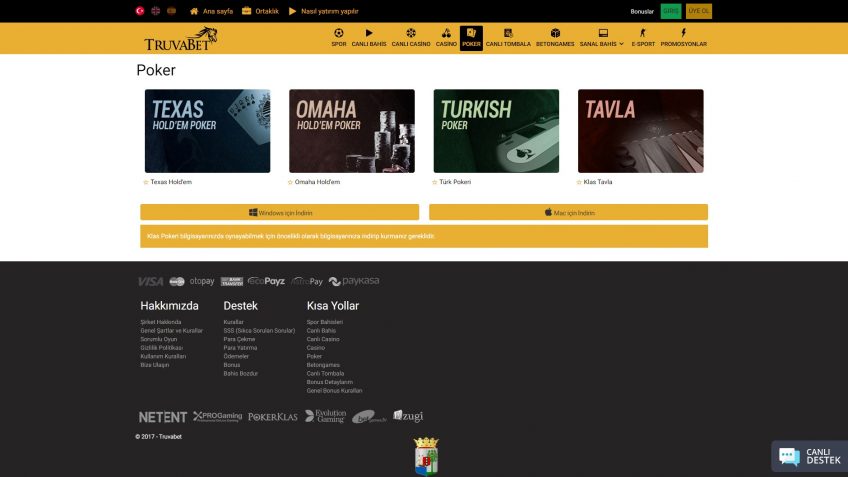Open the Bahis Bozdur support link
Viewport: 848px width, 477px height.
(x=241, y=374)
